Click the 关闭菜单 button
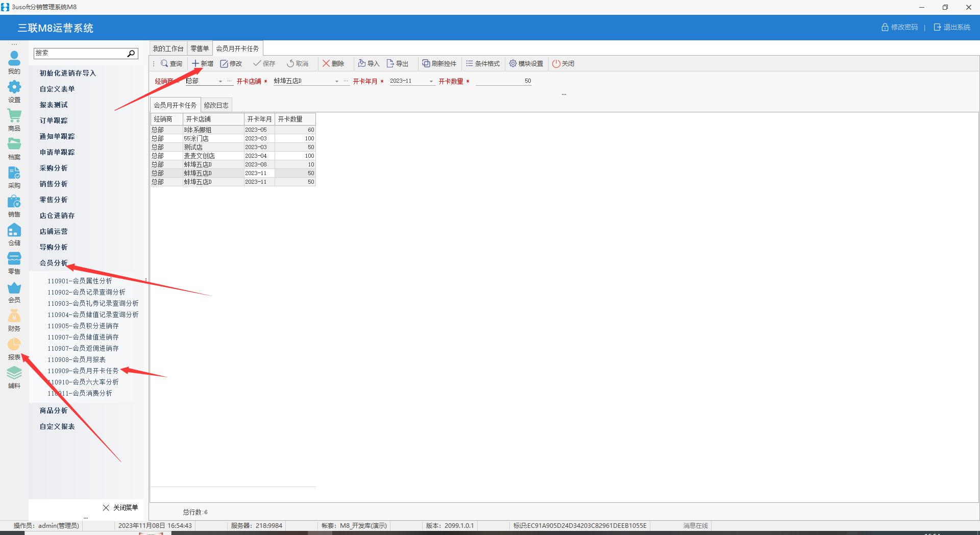This screenshot has width=980, height=535. 120,507
